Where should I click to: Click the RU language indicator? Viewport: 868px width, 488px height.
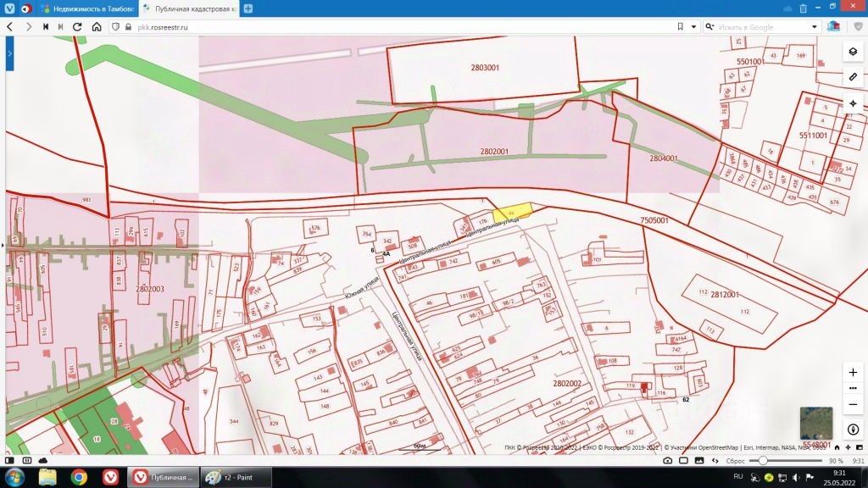click(x=738, y=476)
